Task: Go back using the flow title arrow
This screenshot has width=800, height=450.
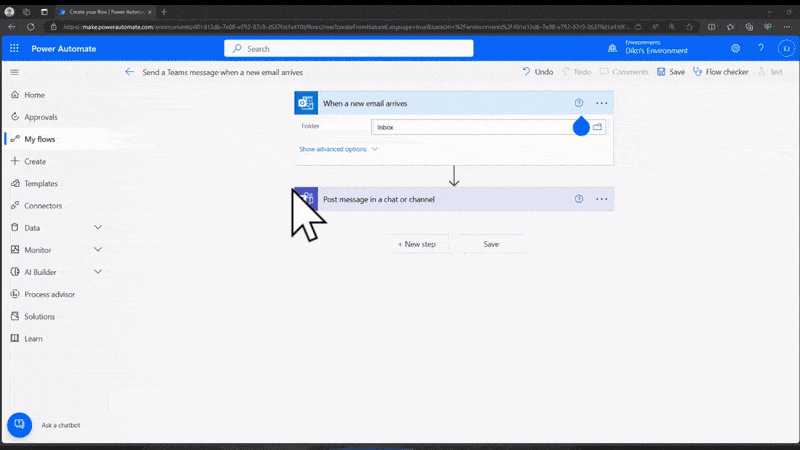Action: coord(130,72)
